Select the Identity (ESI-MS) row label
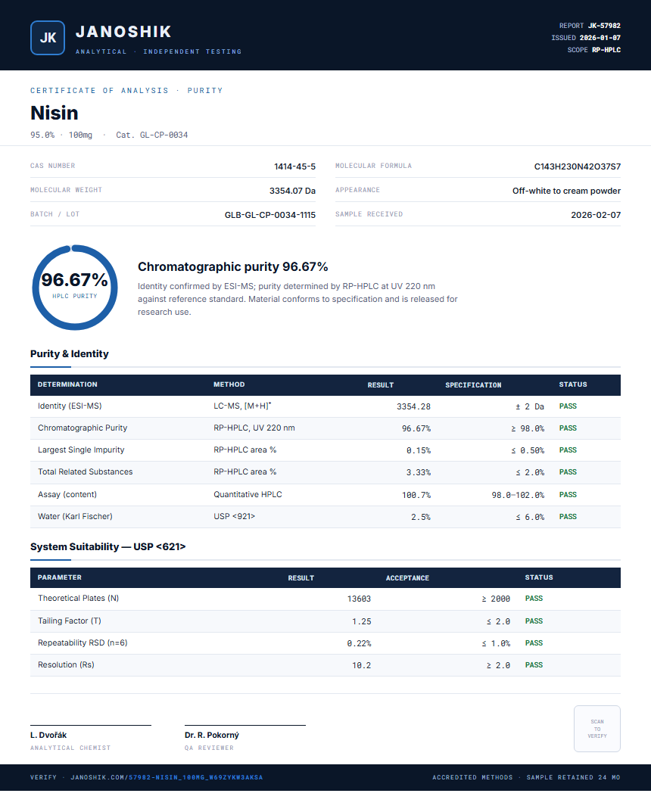Viewport: 651px width, 812px height. coord(70,406)
